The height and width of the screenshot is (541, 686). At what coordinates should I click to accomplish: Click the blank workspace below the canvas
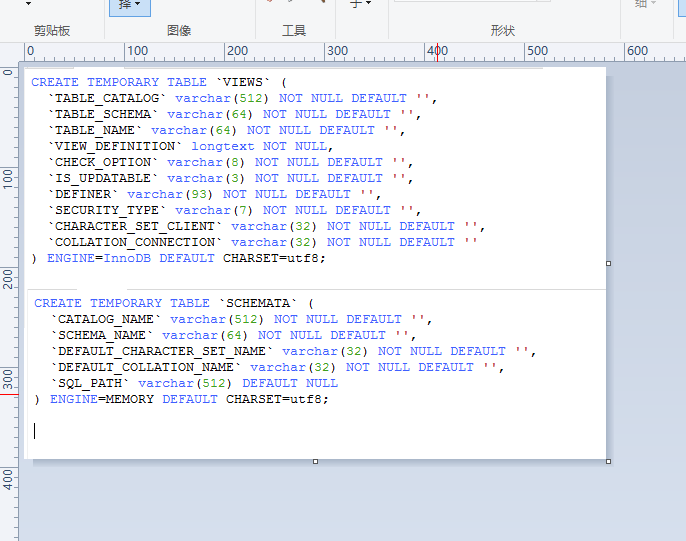pyautogui.click(x=300, y=505)
